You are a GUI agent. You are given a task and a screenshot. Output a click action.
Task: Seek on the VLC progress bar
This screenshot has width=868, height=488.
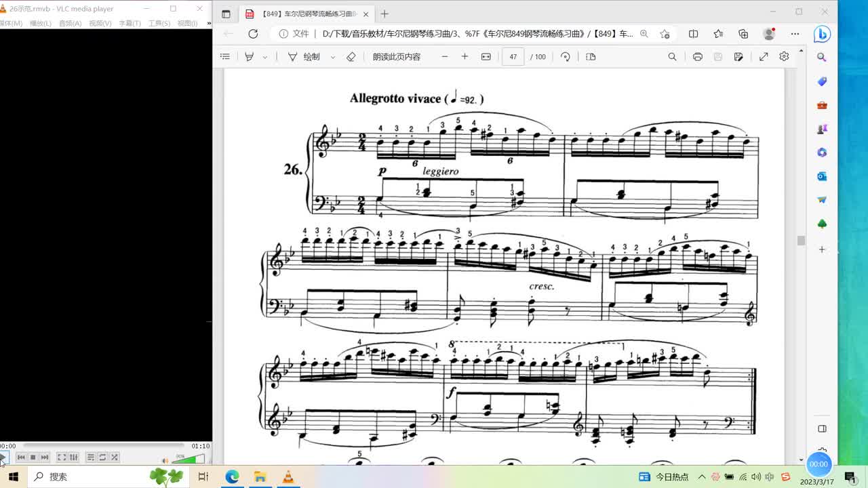tap(103, 446)
